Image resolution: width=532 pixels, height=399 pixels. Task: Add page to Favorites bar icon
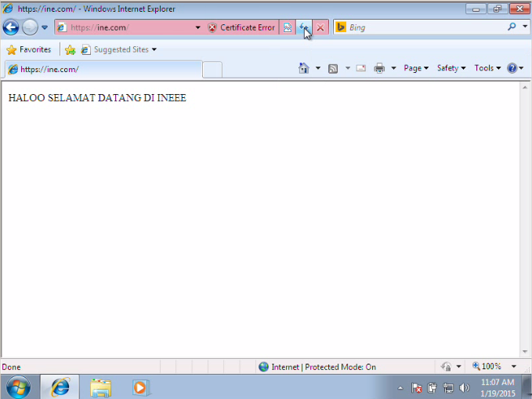coord(71,50)
